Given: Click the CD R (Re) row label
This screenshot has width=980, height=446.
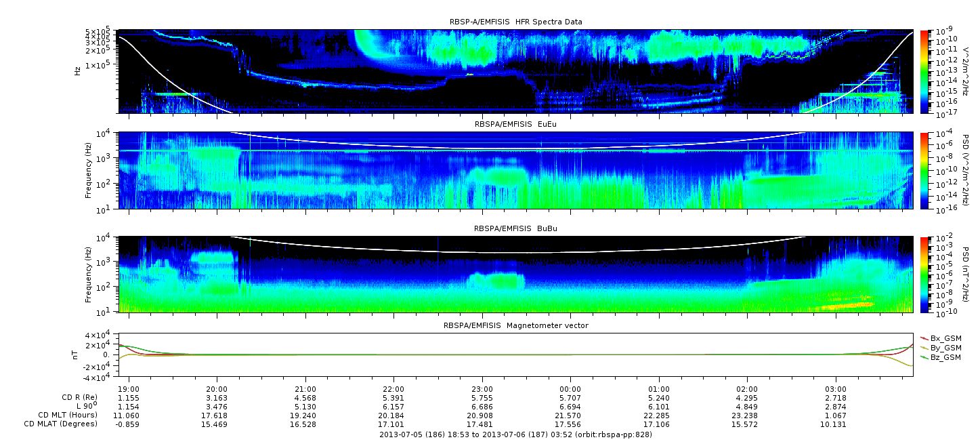Looking at the screenshot, I should click(x=78, y=397).
